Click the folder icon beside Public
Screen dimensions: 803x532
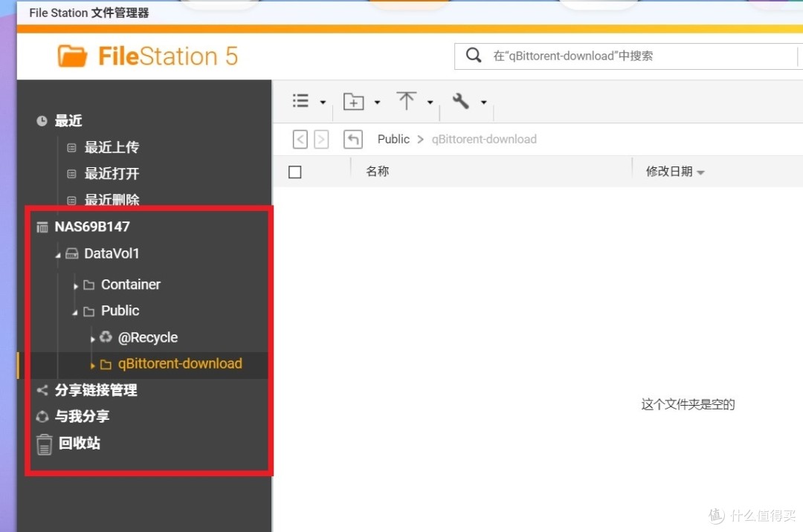coord(89,311)
